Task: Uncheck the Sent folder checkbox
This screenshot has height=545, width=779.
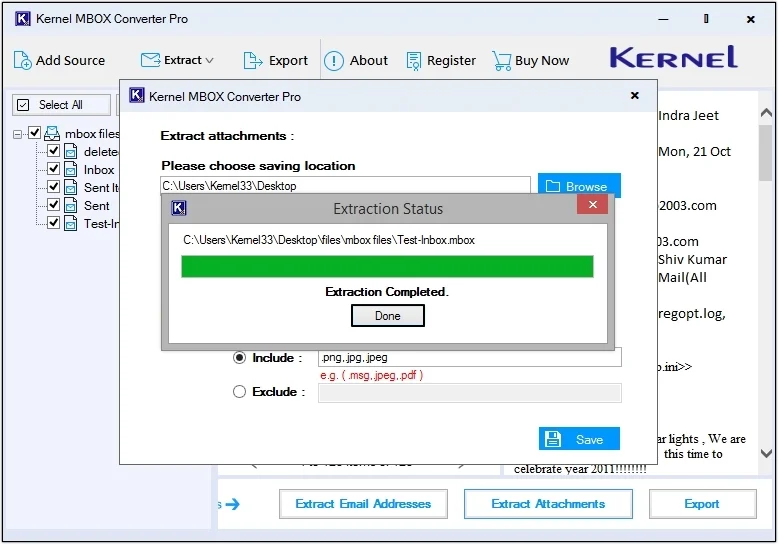Action: tap(54, 204)
